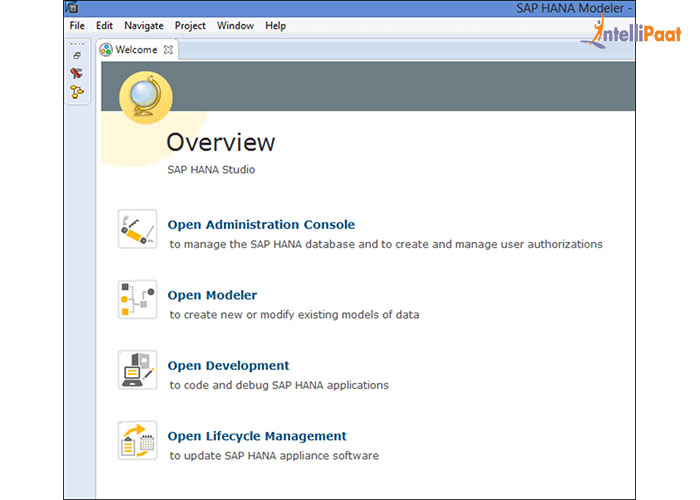700x500 pixels.
Task: Click the Open Administration Console link
Action: [261, 225]
